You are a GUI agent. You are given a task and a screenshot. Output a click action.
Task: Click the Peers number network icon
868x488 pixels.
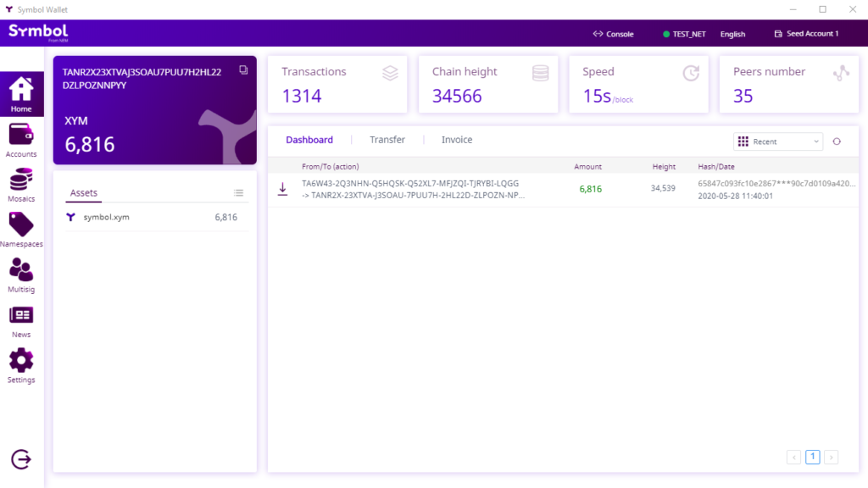(842, 73)
